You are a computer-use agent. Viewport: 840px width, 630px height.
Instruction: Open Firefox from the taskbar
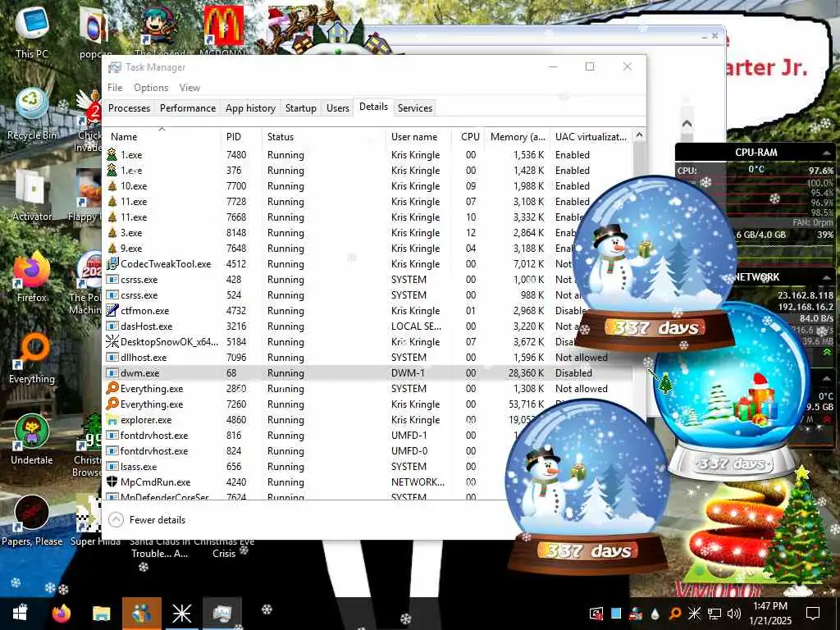(x=61, y=613)
